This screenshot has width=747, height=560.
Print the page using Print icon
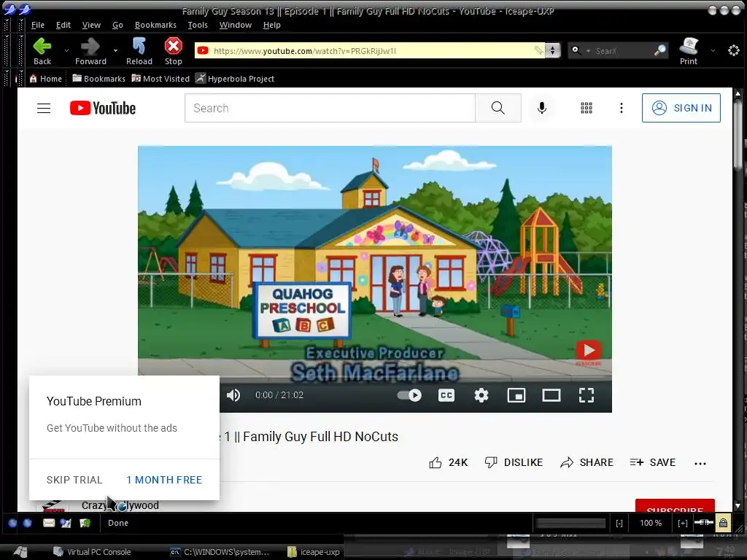[x=689, y=50]
